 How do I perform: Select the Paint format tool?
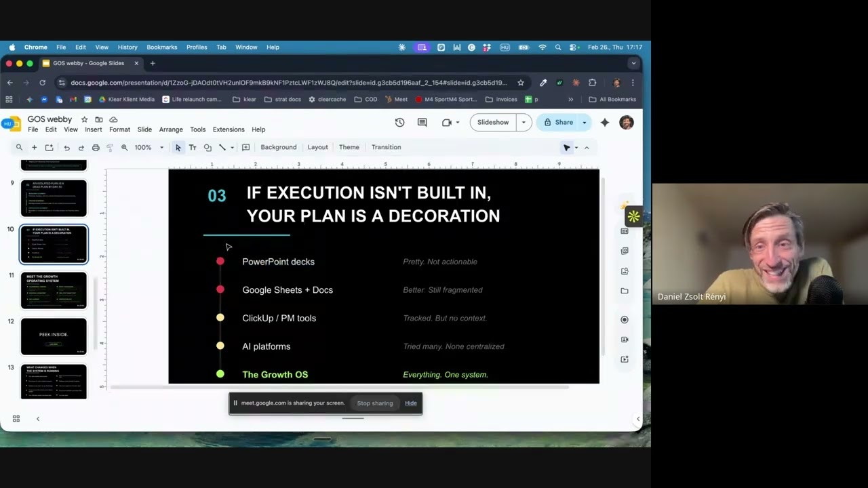(x=110, y=147)
